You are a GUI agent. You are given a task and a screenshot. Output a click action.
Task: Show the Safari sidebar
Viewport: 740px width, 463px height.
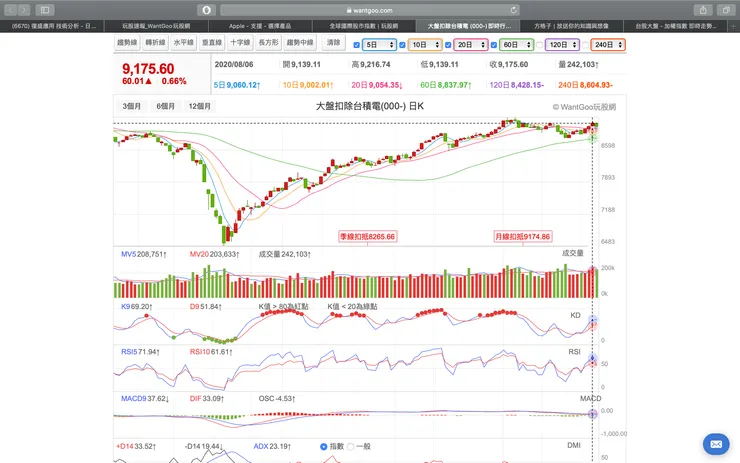pyautogui.click(x=45, y=10)
